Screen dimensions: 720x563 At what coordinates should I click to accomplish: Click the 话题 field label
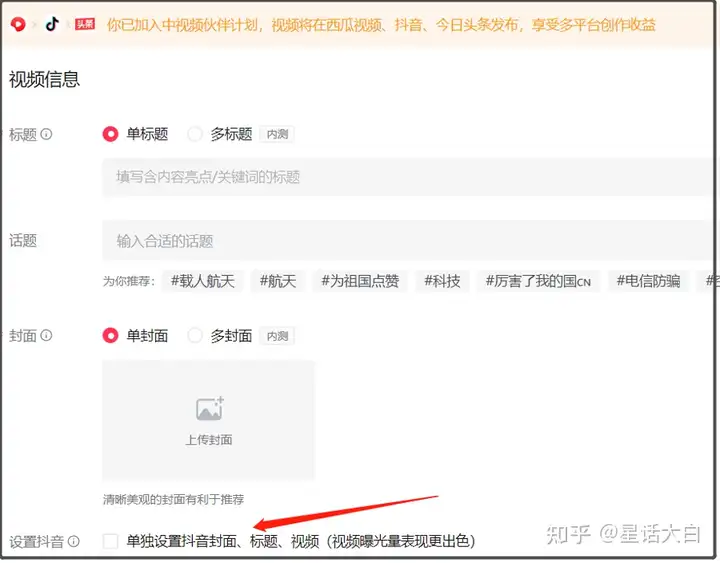click(x=23, y=240)
